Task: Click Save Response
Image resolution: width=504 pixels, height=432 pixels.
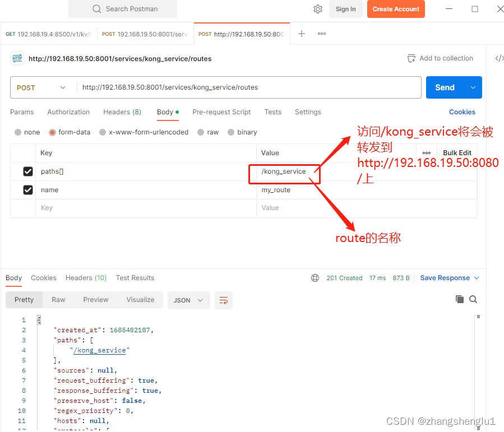Action: 445,278
